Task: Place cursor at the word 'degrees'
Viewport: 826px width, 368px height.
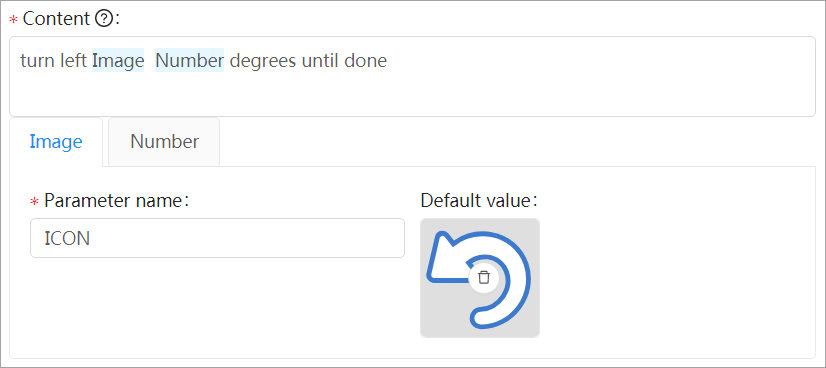Action: (263, 62)
